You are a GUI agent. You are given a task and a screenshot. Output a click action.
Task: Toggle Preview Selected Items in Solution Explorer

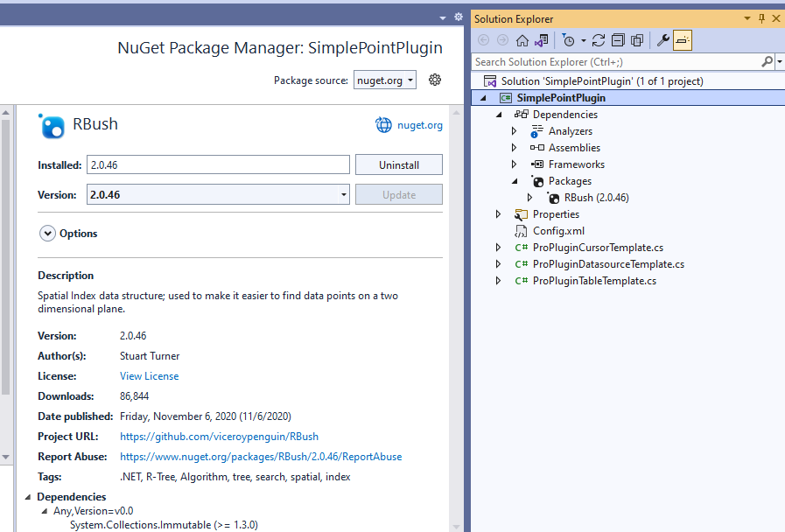pos(682,39)
